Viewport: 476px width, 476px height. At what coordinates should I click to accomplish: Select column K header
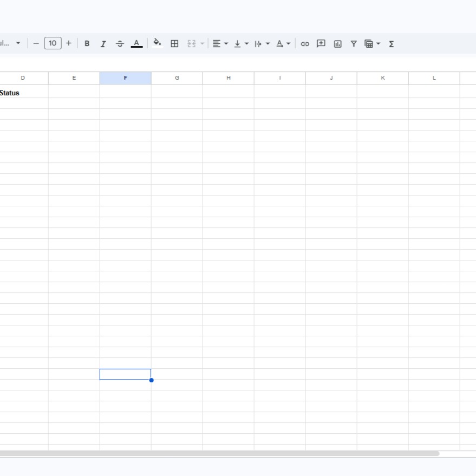click(383, 78)
